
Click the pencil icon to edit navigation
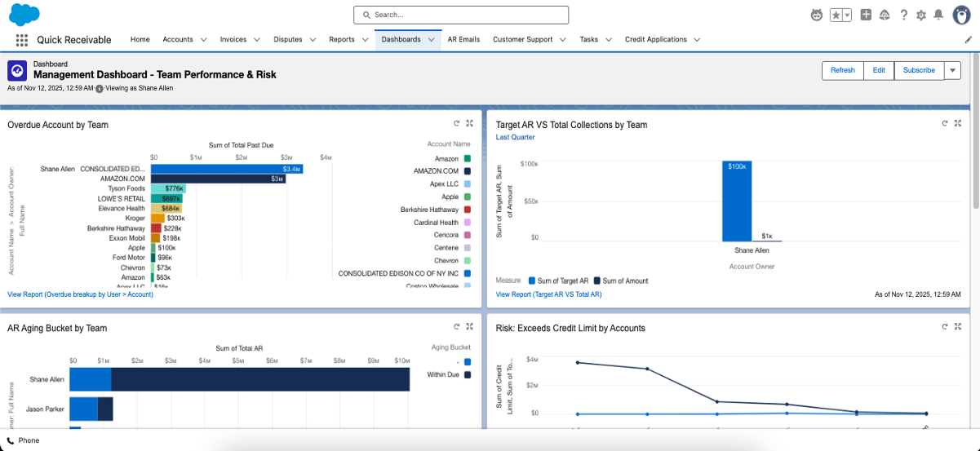[968, 39]
